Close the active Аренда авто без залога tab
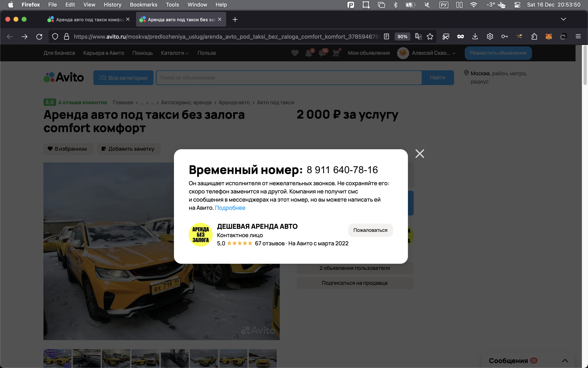 click(220, 19)
